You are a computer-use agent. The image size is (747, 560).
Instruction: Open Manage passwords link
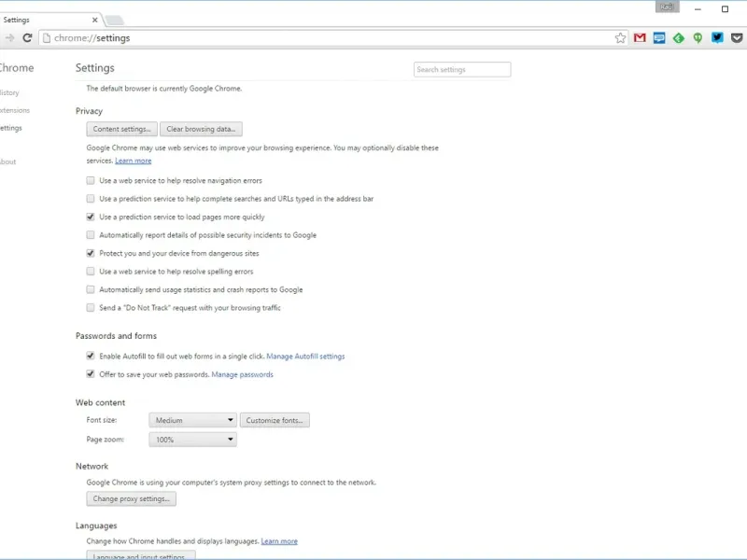[x=243, y=375]
